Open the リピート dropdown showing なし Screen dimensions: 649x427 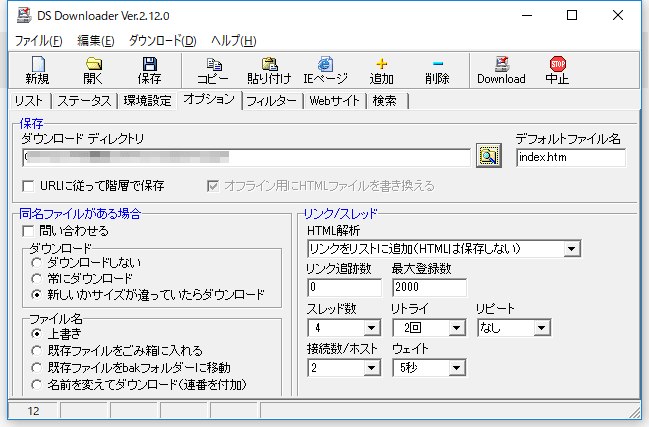pyautogui.click(x=541, y=328)
